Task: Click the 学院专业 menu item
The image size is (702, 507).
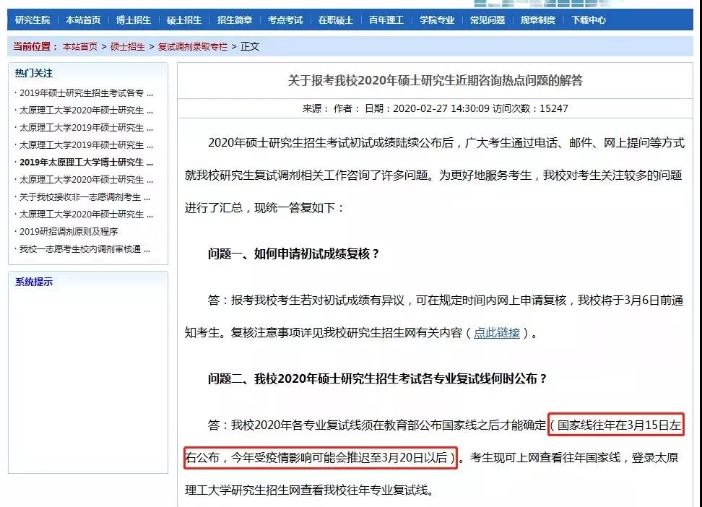Action: pyautogui.click(x=436, y=19)
